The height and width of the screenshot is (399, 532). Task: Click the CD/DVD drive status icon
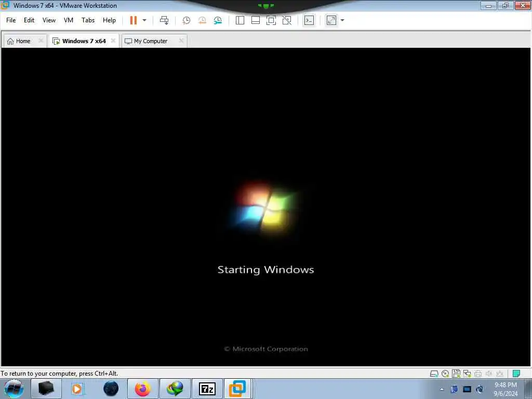coord(445,374)
